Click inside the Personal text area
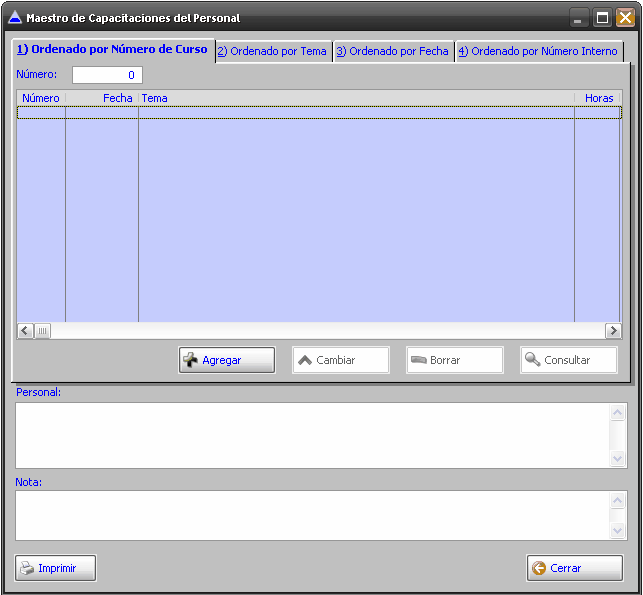Screen dimensions: 643x595 tap(310, 435)
